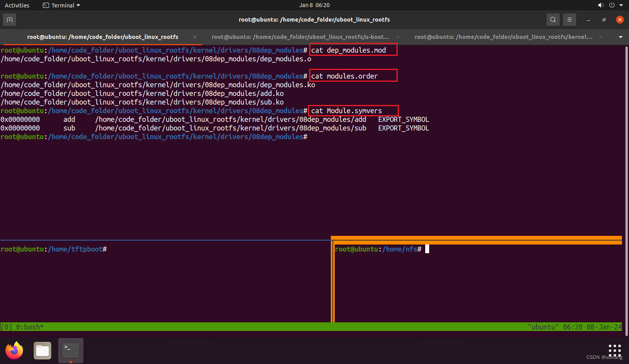Click the tmux status "ubuntu" hostname text
The width and height of the screenshot is (629, 364).
click(x=543, y=327)
